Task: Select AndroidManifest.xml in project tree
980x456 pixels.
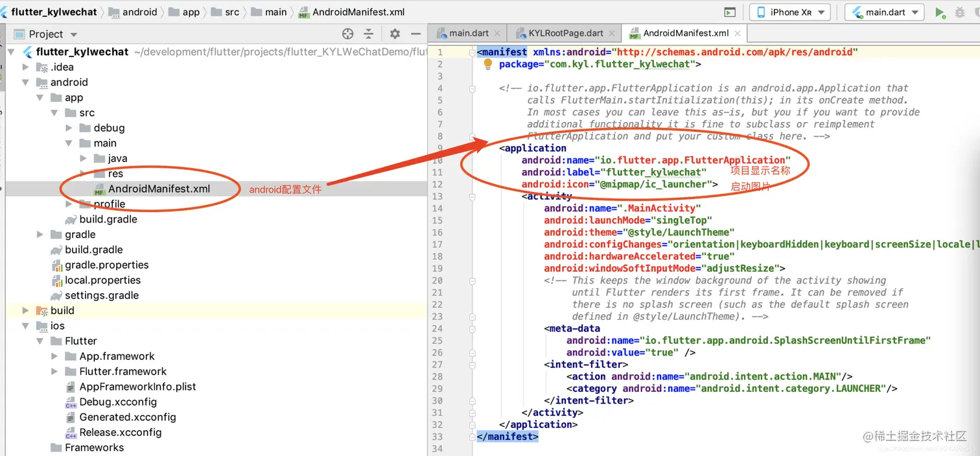Action: pos(152,189)
